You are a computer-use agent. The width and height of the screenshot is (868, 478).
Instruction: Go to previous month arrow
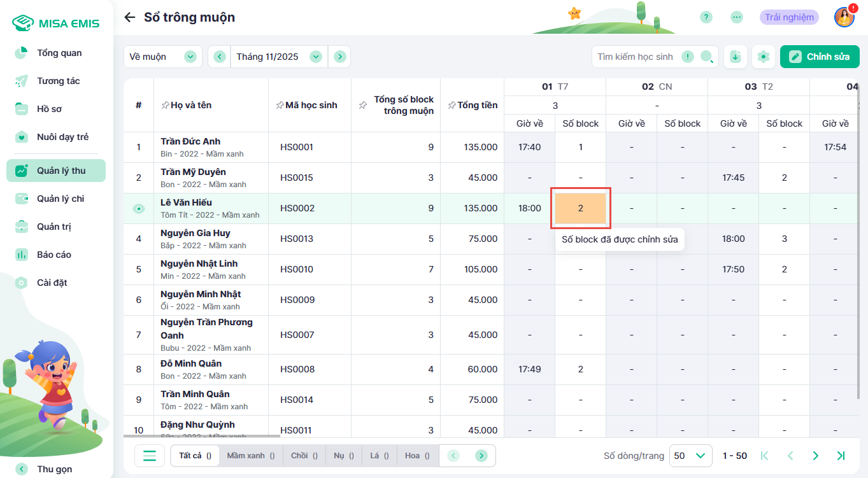click(x=220, y=57)
